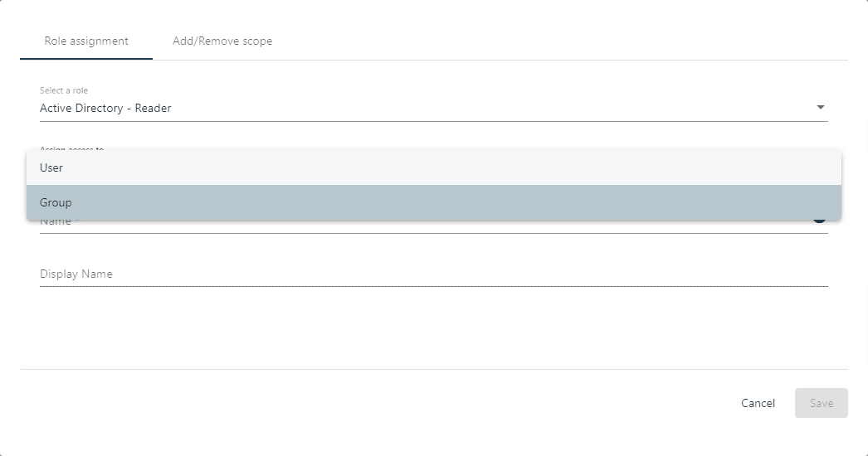This screenshot has height=456, width=868.
Task: Activate the Add/Remove scope tab label
Action: pos(222,41)
